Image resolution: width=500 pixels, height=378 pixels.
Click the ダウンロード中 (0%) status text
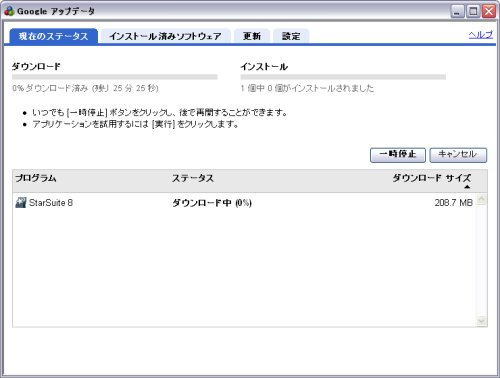pos(212,203)
